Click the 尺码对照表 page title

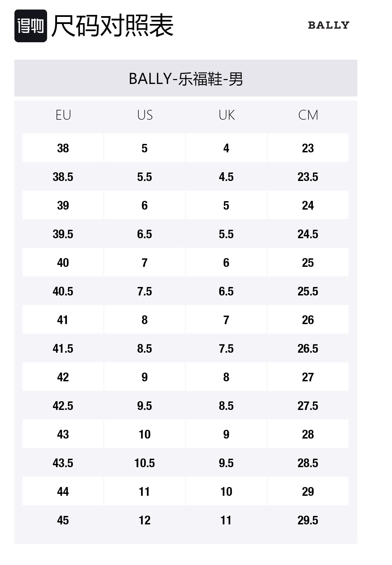(112, 26)
